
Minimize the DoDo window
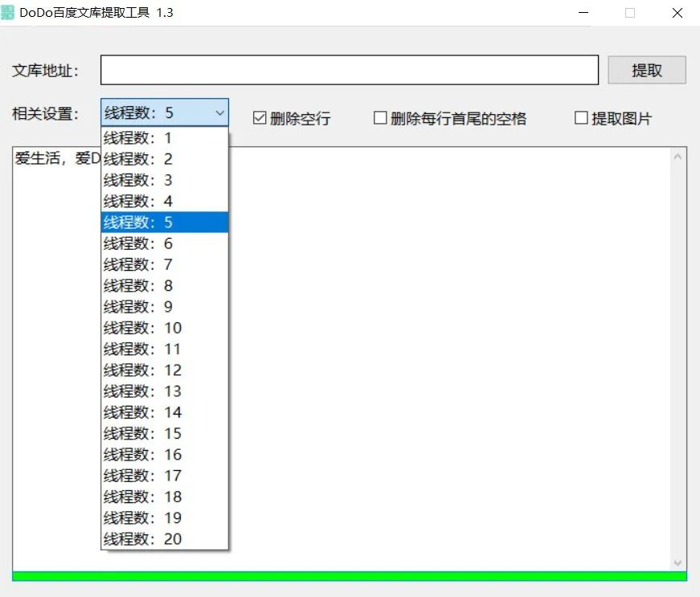click(x=583, y=13)
